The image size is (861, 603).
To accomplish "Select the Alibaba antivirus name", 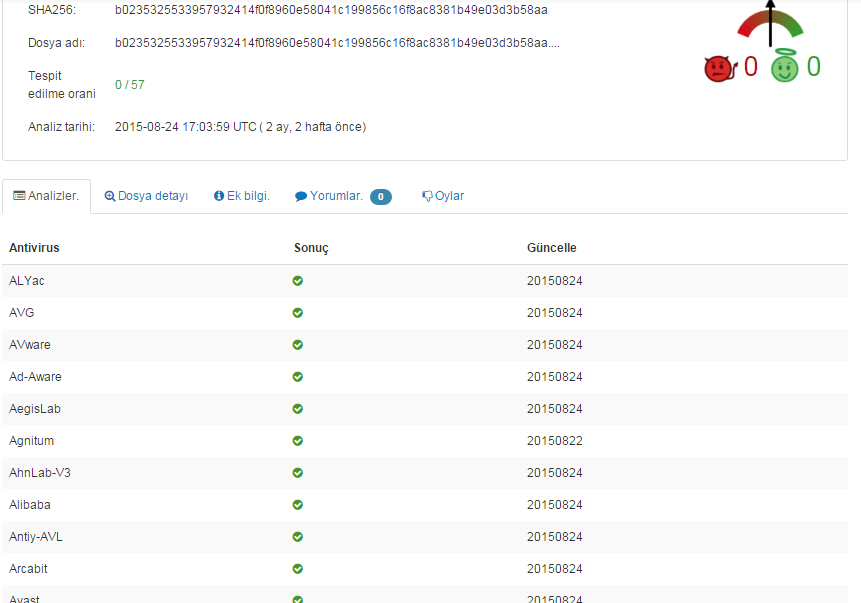I will pos(30,505).
